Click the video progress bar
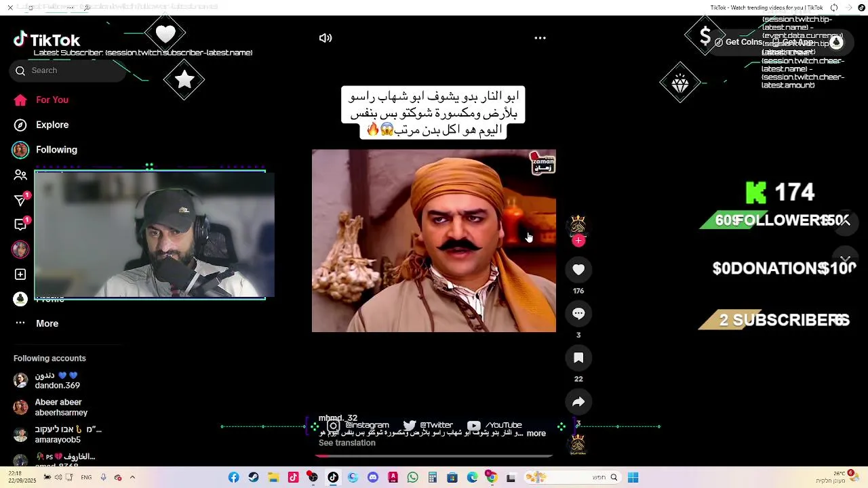This screenshot has height=488, width=868. 434,456
